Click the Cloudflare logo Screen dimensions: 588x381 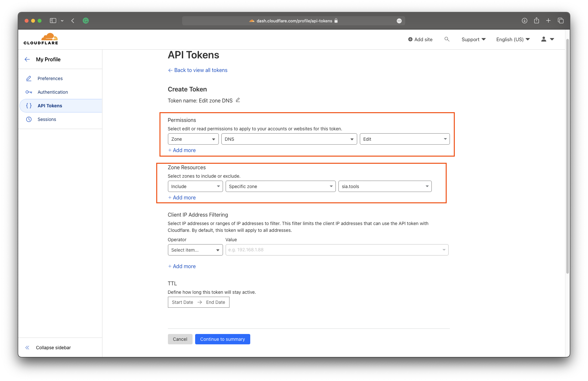41,39
